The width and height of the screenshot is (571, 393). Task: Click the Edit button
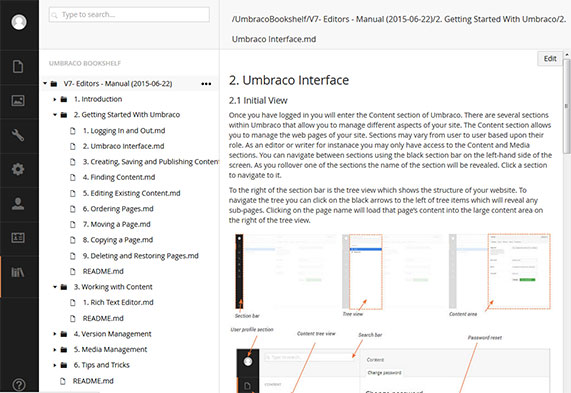click(550, 59)
